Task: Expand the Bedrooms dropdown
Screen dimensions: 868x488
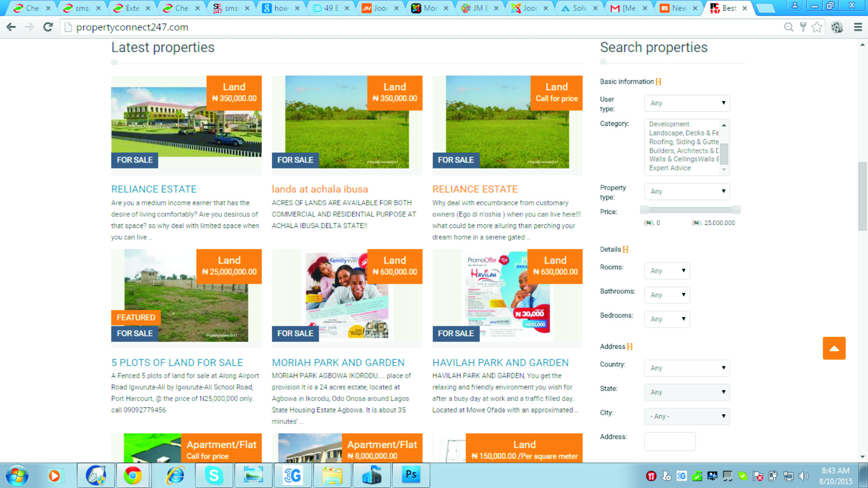Action: pyautogui.click(x=667, y=319)
